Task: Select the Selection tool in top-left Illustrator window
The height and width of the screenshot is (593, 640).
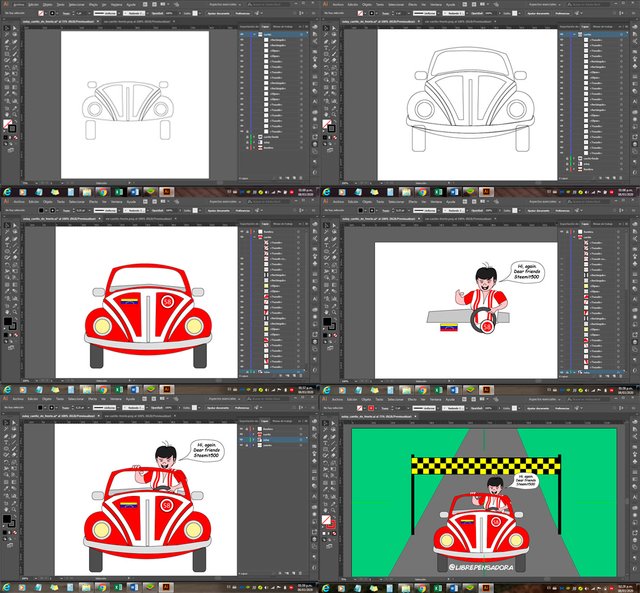Action: [7, 28]
